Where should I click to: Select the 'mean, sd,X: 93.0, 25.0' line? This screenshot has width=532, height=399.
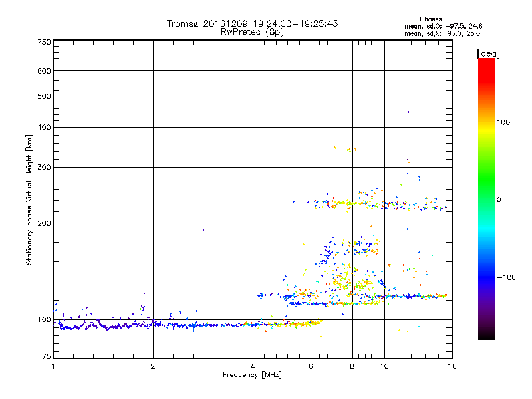(442, 33)
